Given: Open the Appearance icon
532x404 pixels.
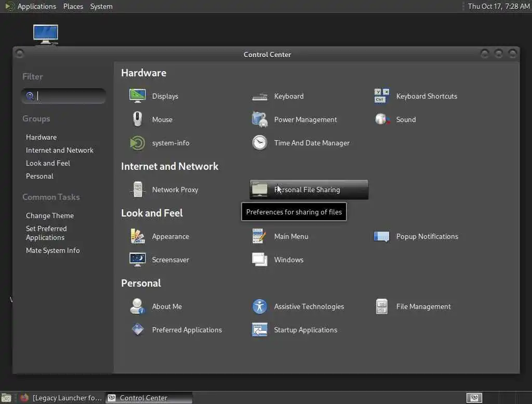Looking at the screenshot, I should (137, 236).
